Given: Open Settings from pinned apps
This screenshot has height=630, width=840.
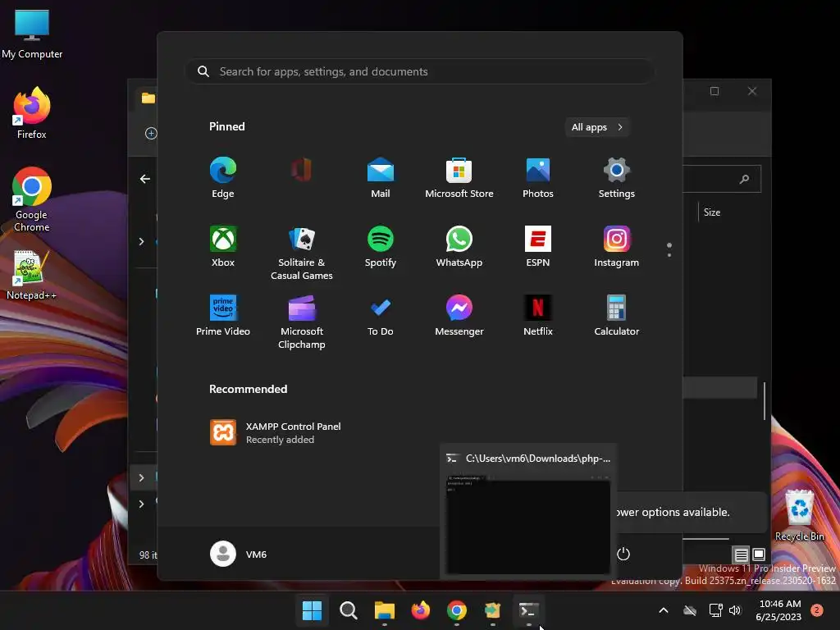Looking at the screenshot, I should 617,177.
